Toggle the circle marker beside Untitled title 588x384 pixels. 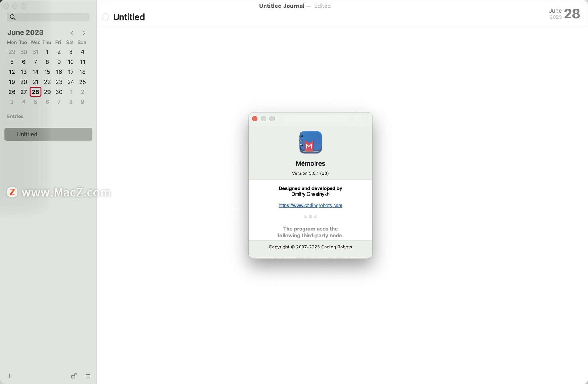pyautogui.click(x=106, y=17)
